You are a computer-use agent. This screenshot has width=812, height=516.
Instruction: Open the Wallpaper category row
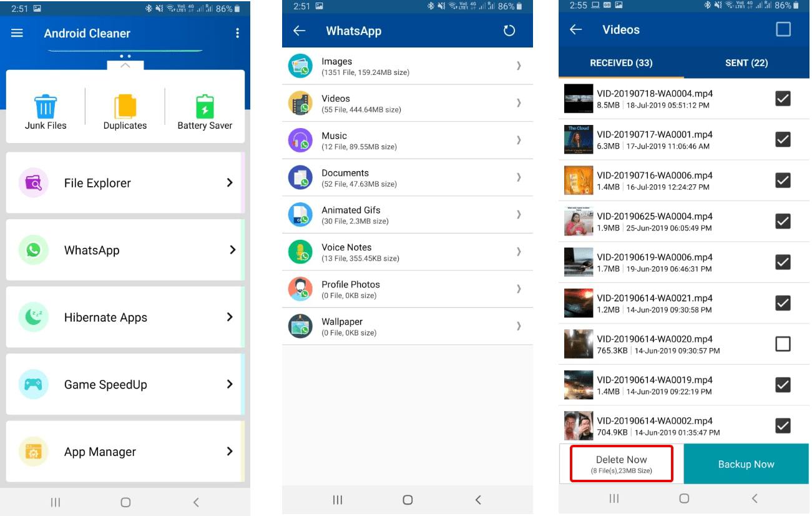click(408, 326)
